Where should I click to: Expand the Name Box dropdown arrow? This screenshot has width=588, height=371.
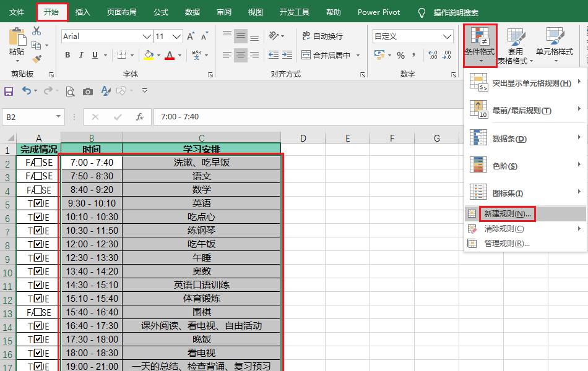(x=59, y=116)
